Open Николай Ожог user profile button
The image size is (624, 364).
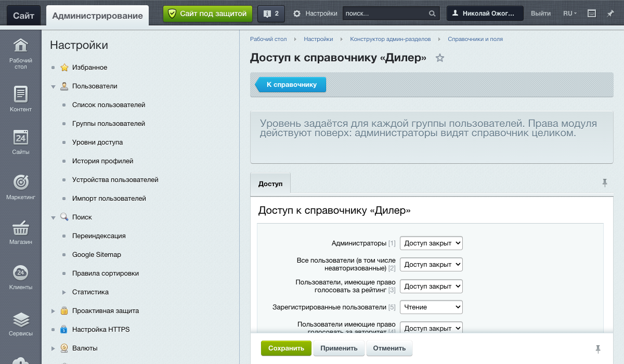coord(485,14)
